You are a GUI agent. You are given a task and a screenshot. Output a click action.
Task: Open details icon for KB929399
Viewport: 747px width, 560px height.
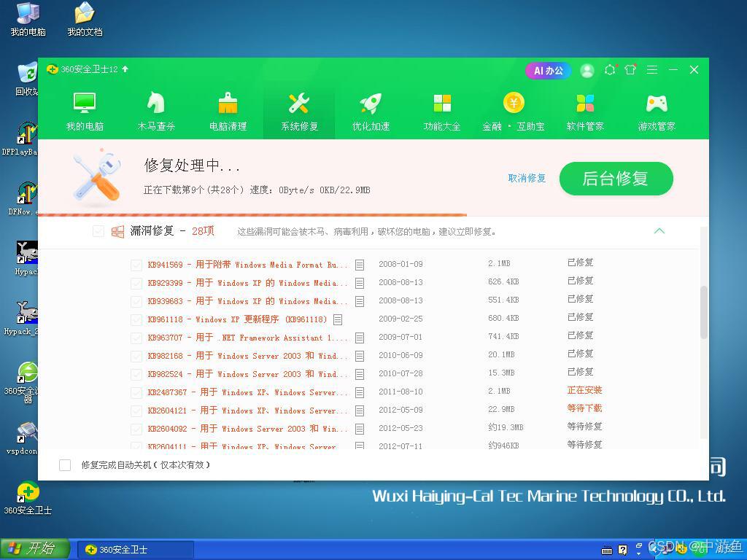[x=360, y=283]
